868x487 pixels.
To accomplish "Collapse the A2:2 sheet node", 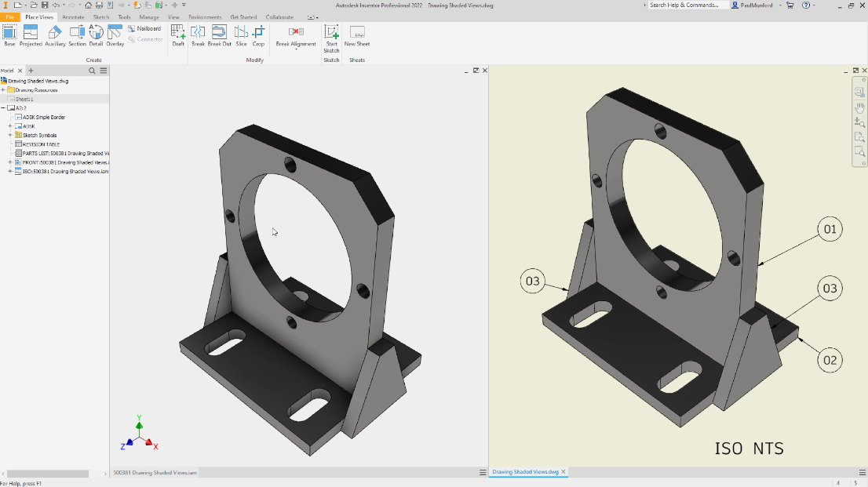I will coord(3,108).
